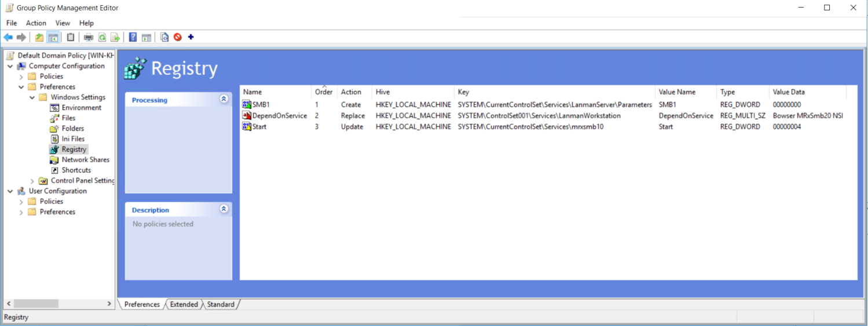Click the tree pane horizontal scrollbar right arrow
The width and height of the screenshot is (868, 326).
coord(109,304)
